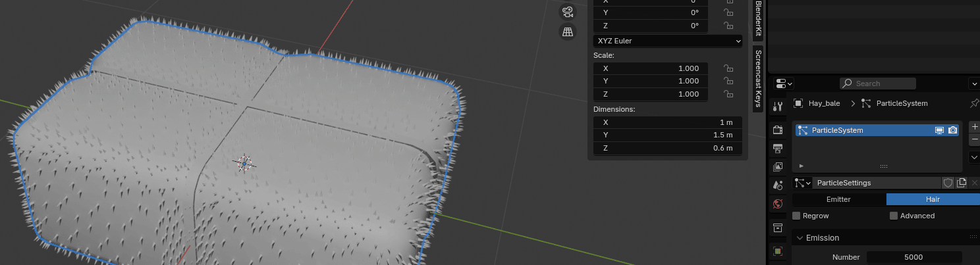Switch to the Emitter particle type
Screen dimensions: 980x265
pyautogui.click(x=838, y=199)
